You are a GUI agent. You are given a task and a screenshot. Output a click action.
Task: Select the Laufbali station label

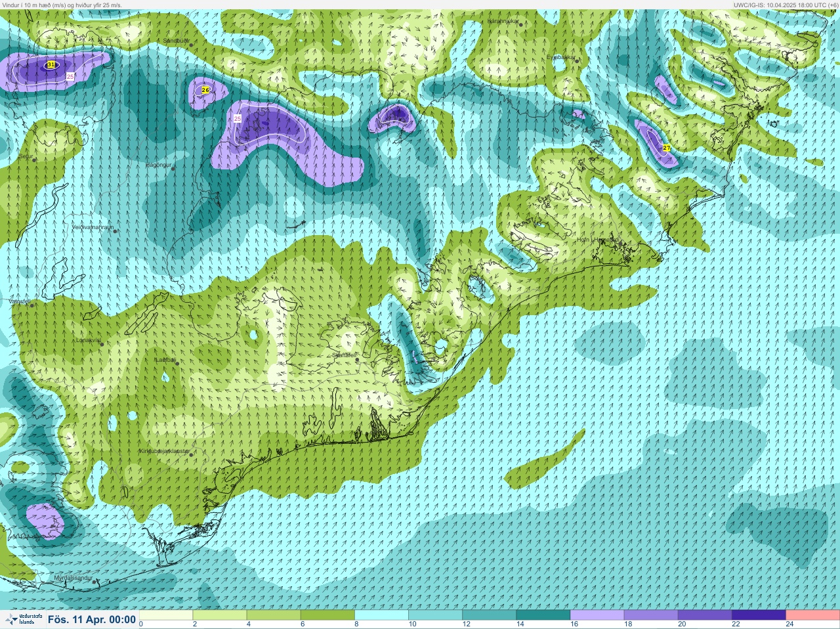(x=165, y=360)
